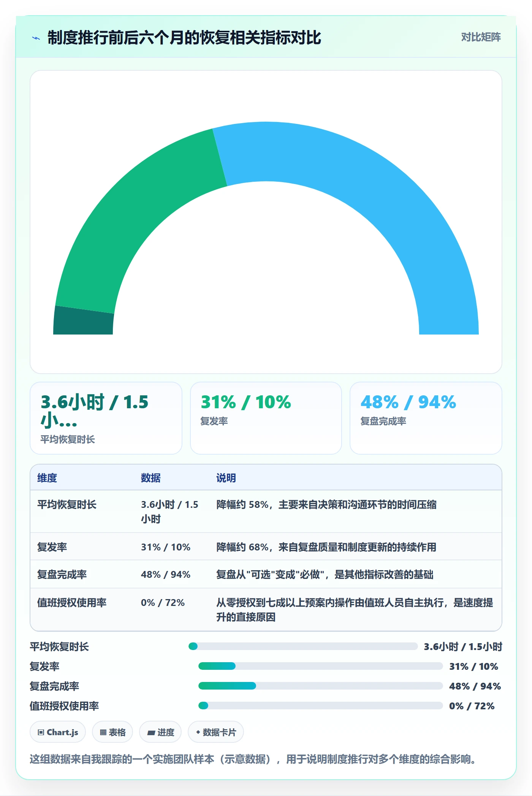Click the 对比矩阵 label in header
532x796 pixels.
[x=481, y=37]
